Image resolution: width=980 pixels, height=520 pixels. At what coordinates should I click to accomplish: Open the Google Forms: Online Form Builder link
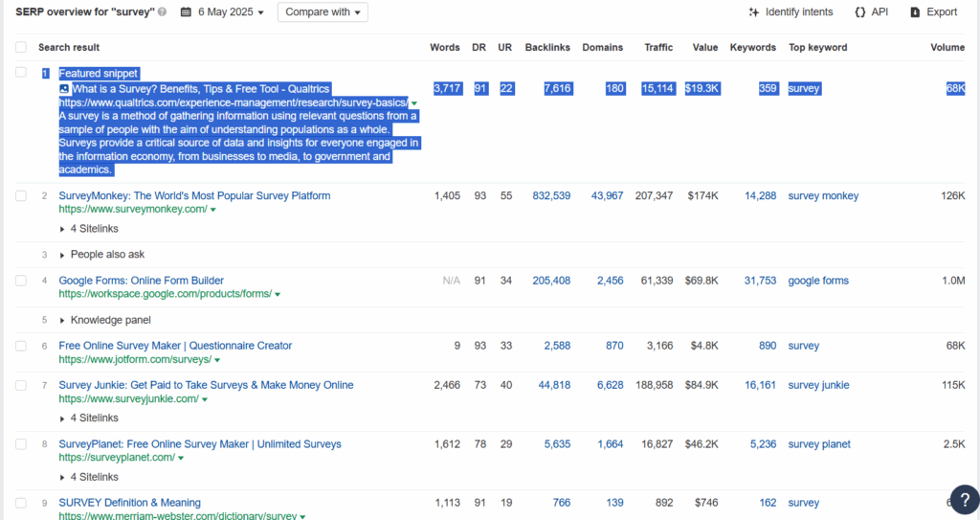point(142,281)
